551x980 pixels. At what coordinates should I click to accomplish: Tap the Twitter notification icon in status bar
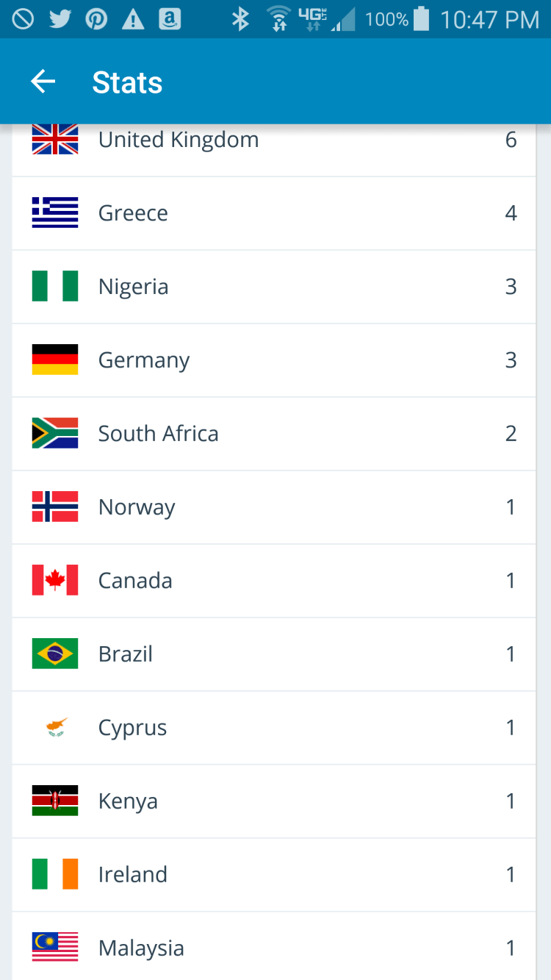click(60, 19)
